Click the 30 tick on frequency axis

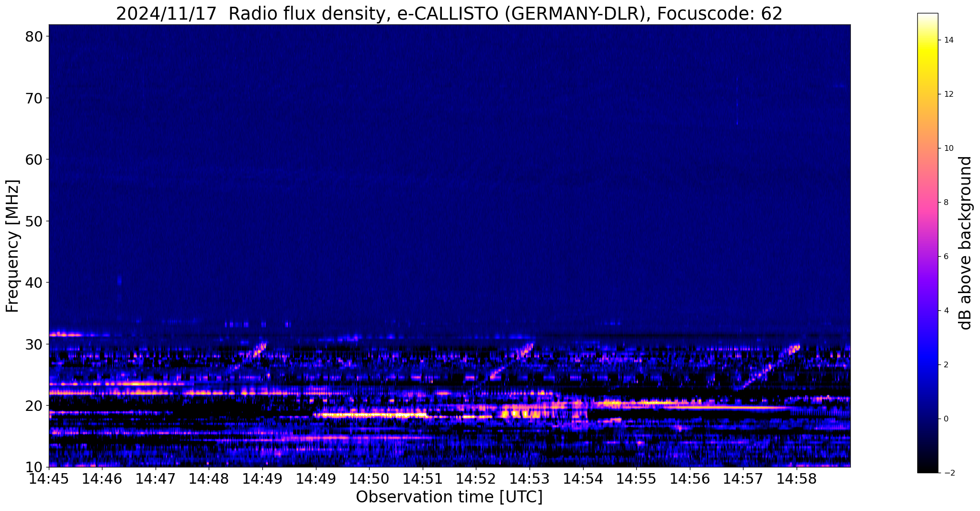[x=34, y=344]
